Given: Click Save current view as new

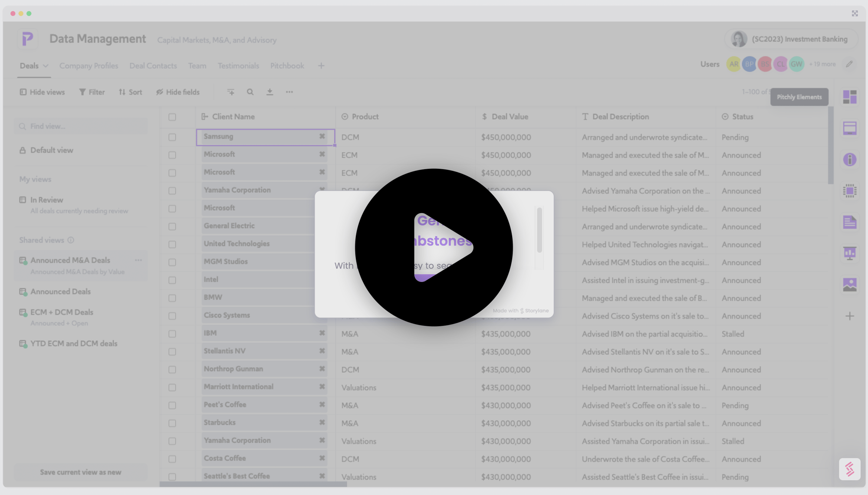Looking at the screenshot, I should point(81,472).
